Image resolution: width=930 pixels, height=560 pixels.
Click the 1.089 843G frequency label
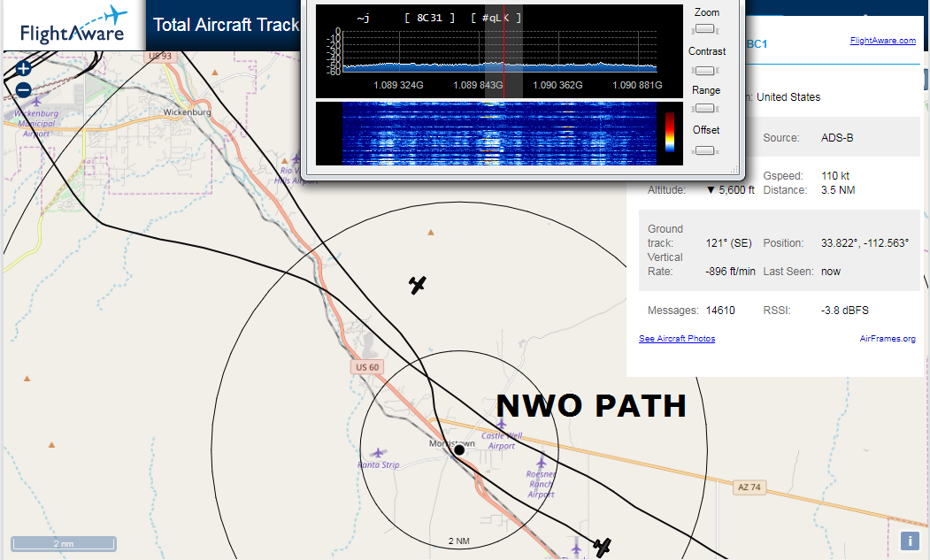[478, 85]
